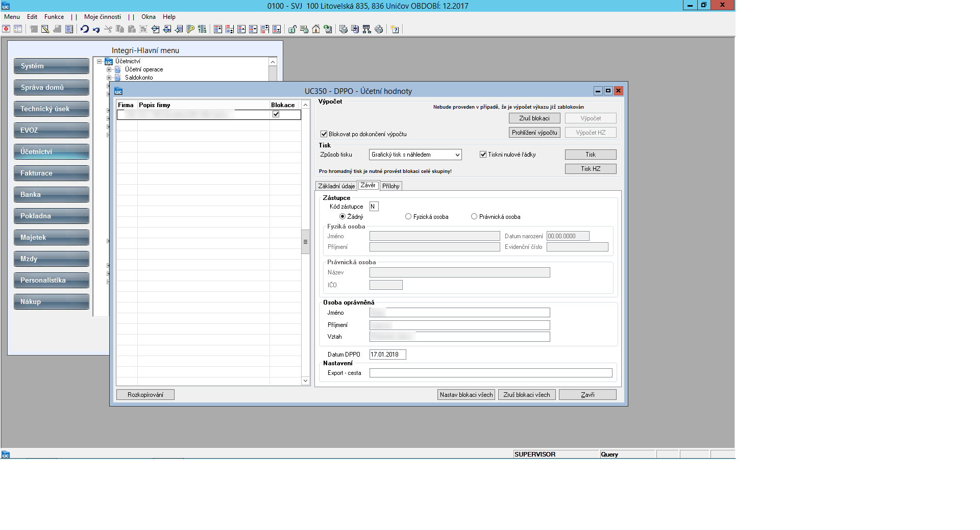This screenshot has height=530, width=980.
Task: Click the Účetnictví tree folder icon
Action: [x=109, y=61]
